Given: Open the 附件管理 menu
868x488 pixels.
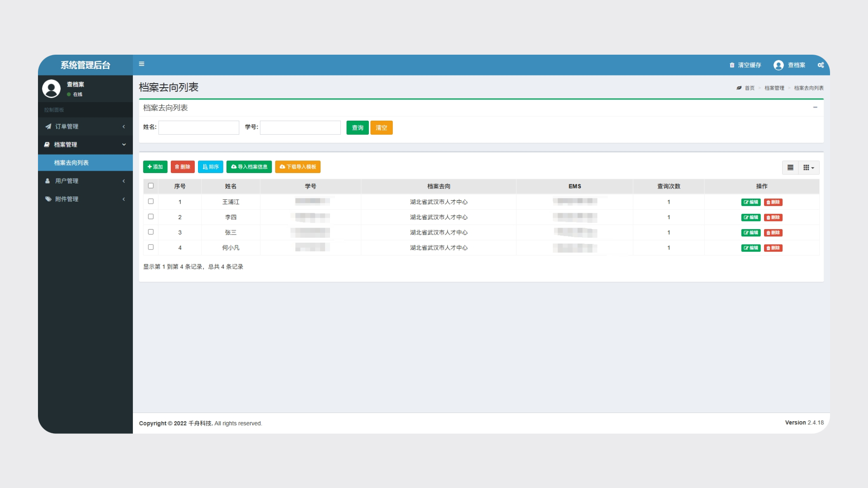Looking at the screenshot, I should pyautogui.click(x=85, y=199).
